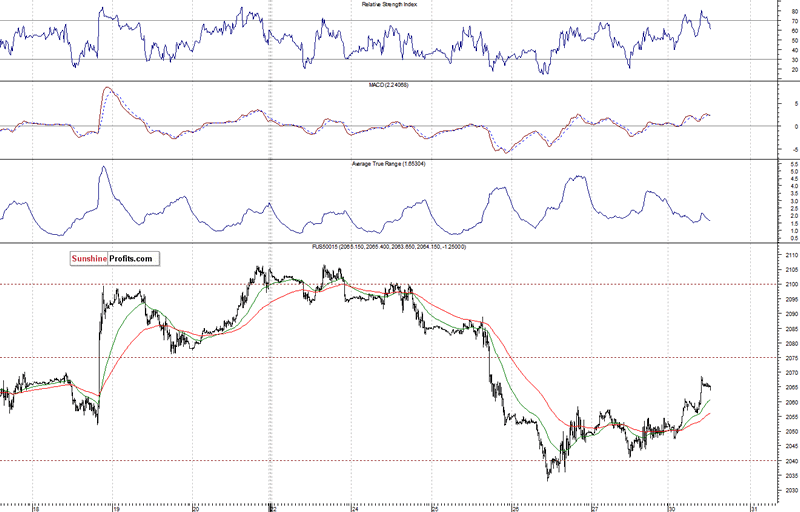Viewport: 800px width, 512px height.
Task: Select 2.5 on the Average True Range axis
Action: (x=794, y=209)
